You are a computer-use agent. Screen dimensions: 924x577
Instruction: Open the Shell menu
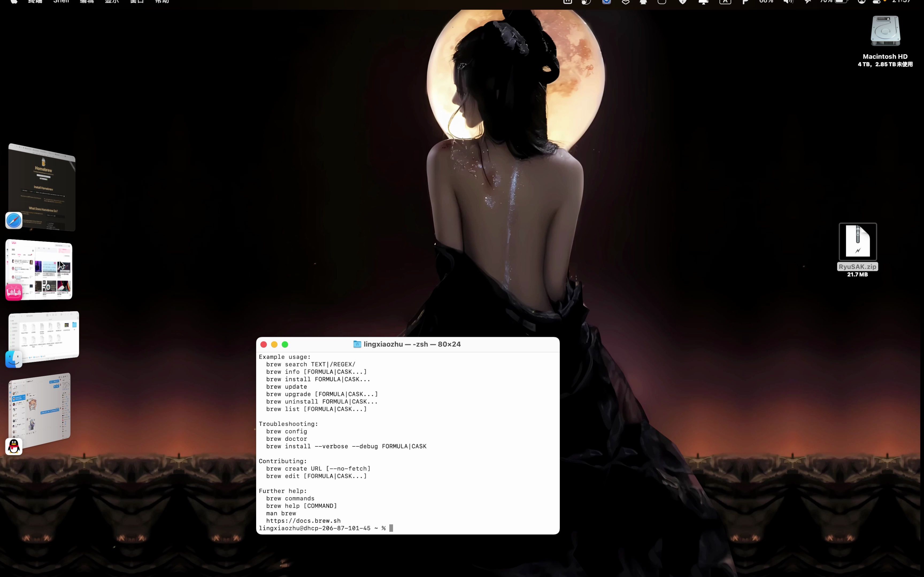pyautogui.click(x=61, y=2)
